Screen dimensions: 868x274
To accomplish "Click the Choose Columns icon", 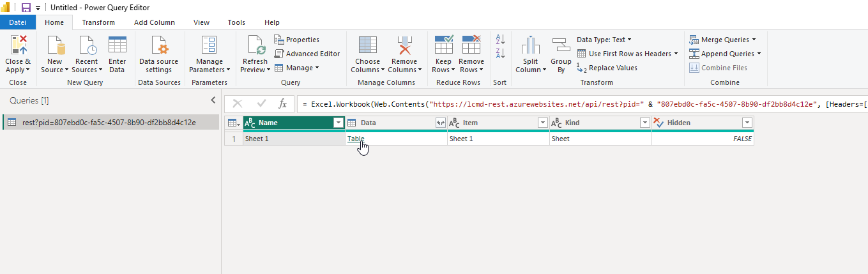I will tap(367, 46).
